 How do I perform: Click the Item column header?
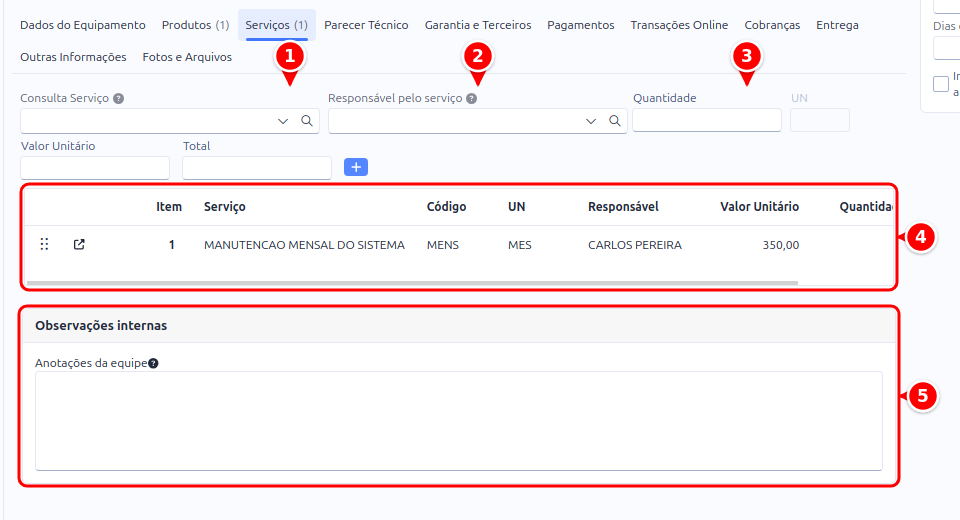(169, 207)
